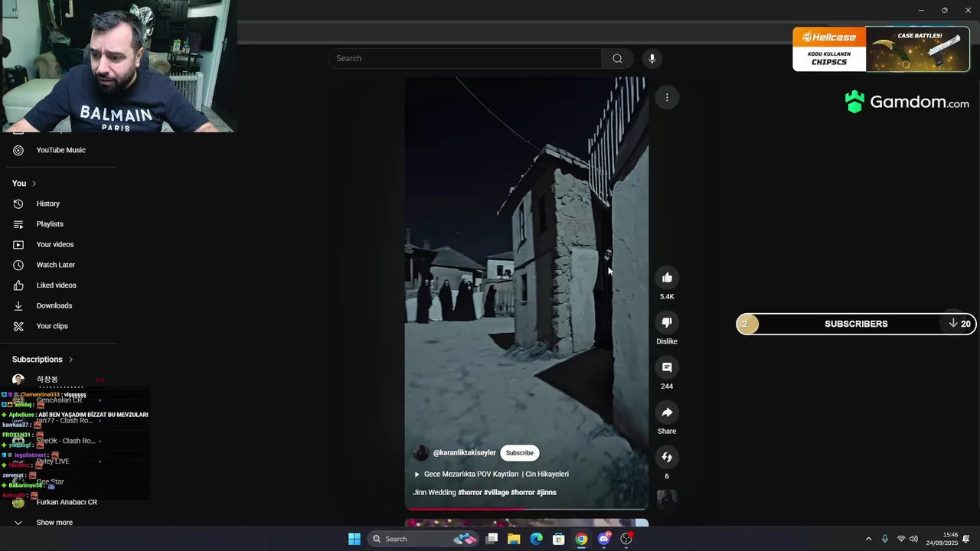Open OBS Studio on the taskbar
The width and height of the screenshot is (980, 551).
click(x=626, y=539)
